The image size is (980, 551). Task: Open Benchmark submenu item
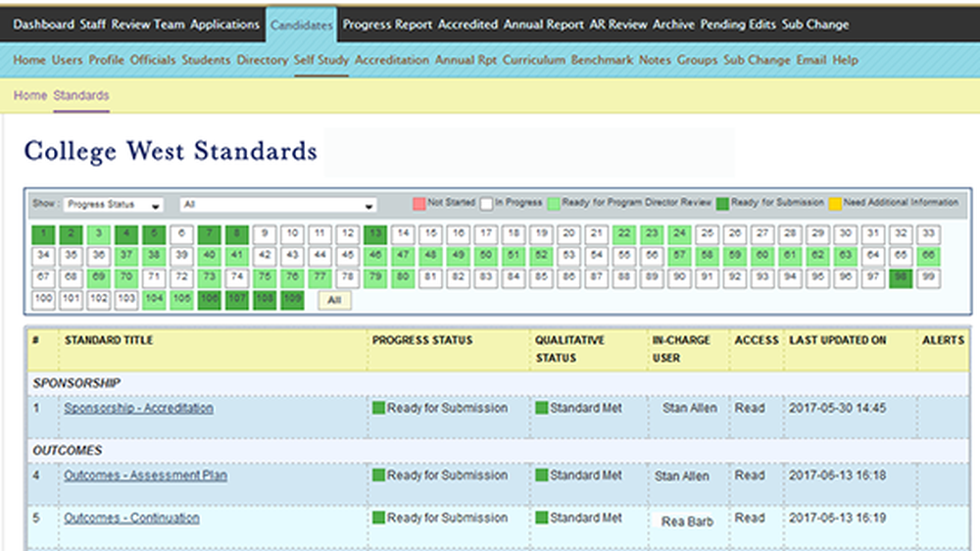tap(602, 60)
